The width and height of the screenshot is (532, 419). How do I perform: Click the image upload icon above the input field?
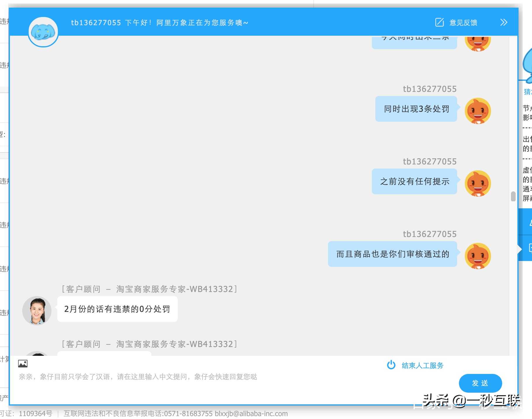tap(23, 364)
